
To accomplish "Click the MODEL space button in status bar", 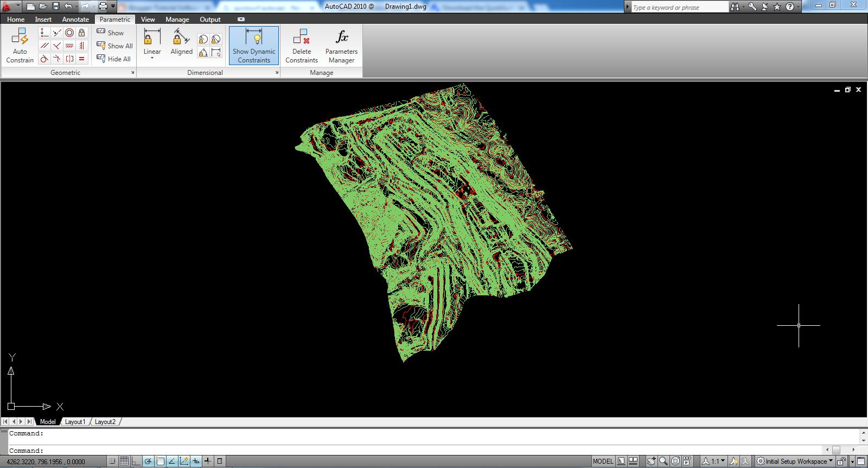I will point(603,461).
